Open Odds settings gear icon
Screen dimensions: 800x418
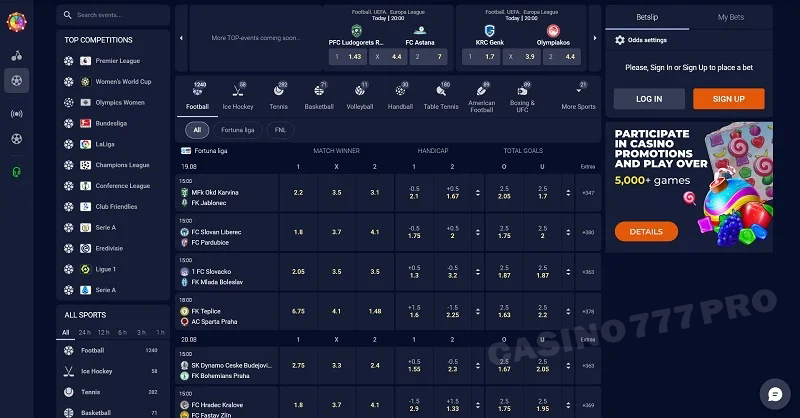click(620, 40)
